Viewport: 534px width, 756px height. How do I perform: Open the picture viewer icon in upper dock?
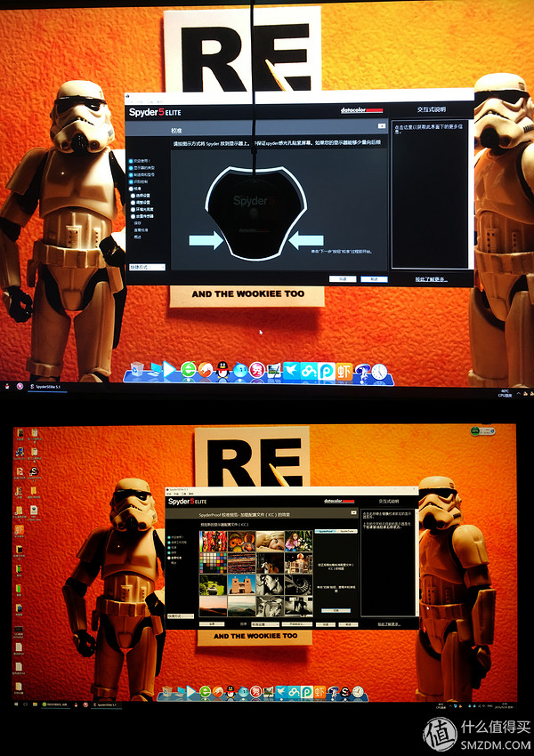pyautogui.click(x=274, y=371)
